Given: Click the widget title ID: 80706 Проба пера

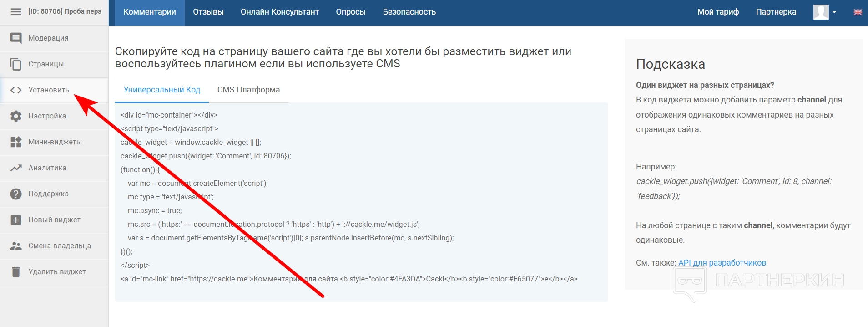Looking at the screenshot, I should [65, 12].
